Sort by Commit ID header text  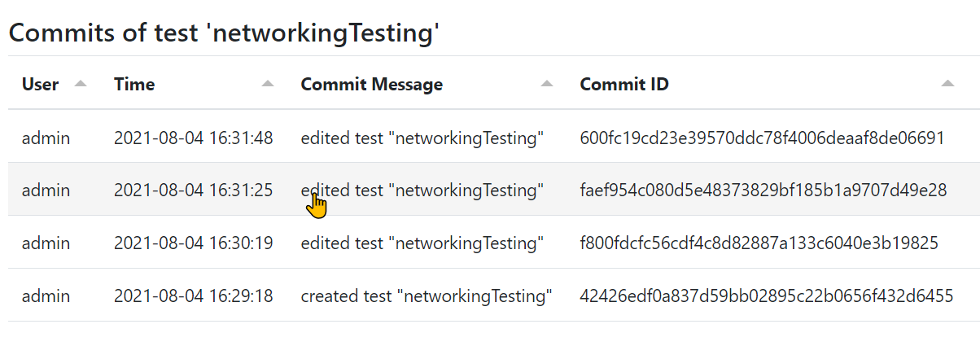pos(624,84)
